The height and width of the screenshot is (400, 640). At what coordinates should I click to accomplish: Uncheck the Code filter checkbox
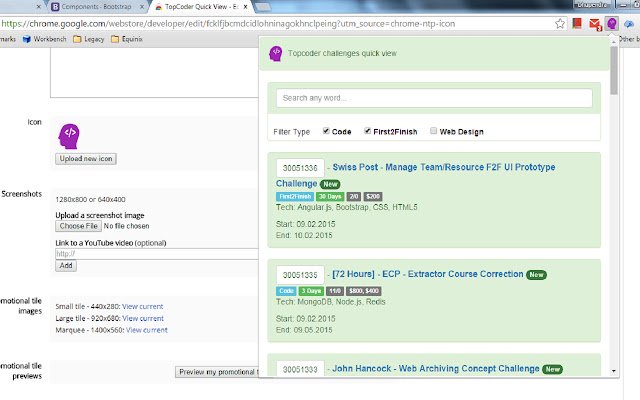click(x=326, y=131)
